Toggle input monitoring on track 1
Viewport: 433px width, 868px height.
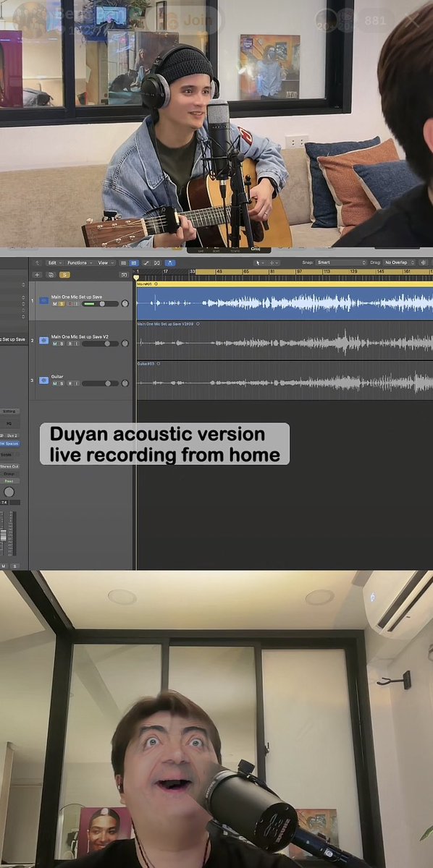pyautogui.click(x=76, y=304)
